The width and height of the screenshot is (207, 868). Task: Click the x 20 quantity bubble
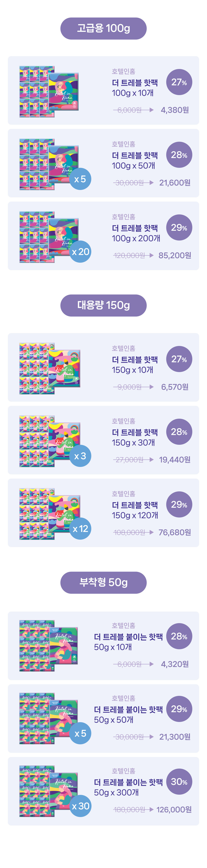[x=80, y=252]
